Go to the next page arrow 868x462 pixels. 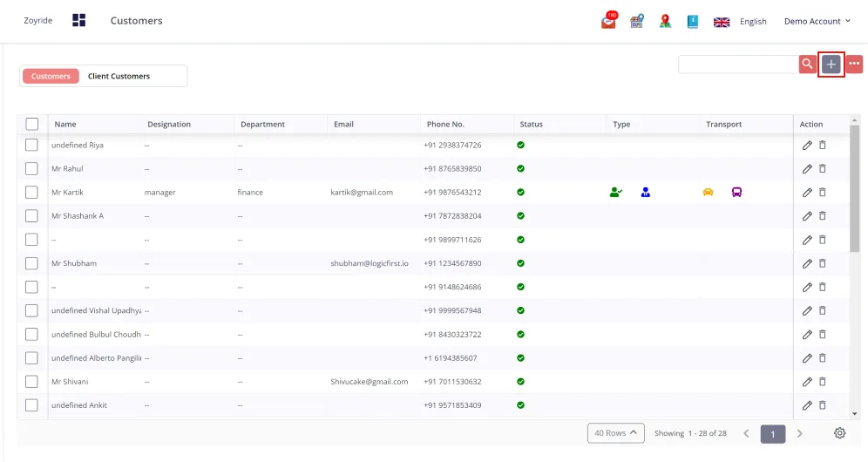tap(799, 433)
